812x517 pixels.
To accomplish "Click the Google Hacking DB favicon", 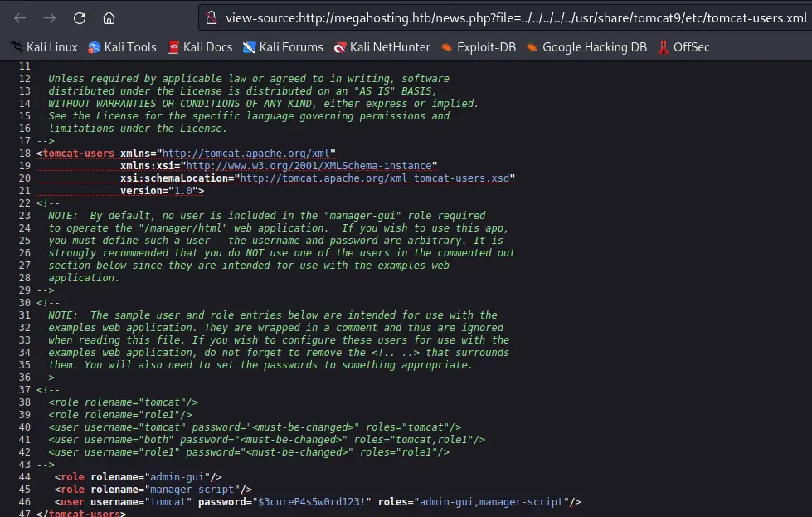I will tap(532, 47).
